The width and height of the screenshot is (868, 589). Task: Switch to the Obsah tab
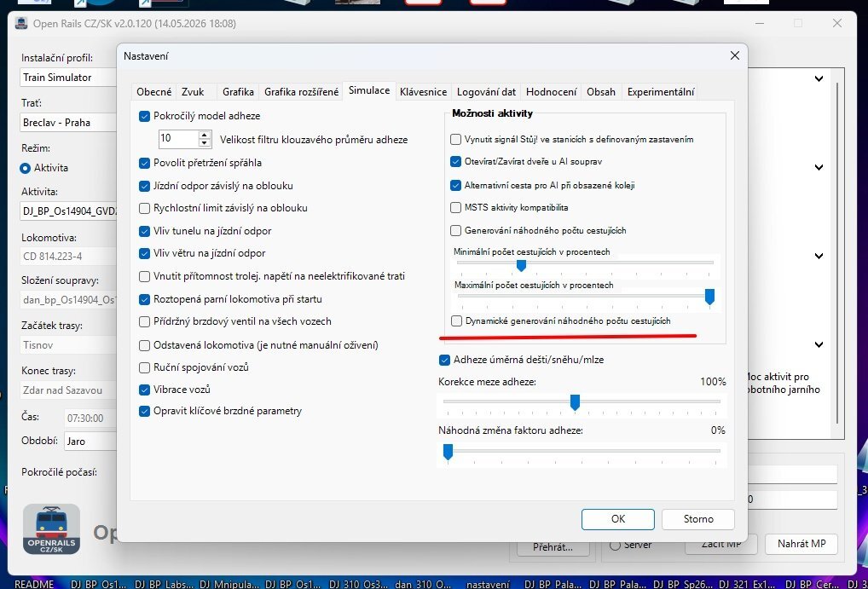click(601, 92)
